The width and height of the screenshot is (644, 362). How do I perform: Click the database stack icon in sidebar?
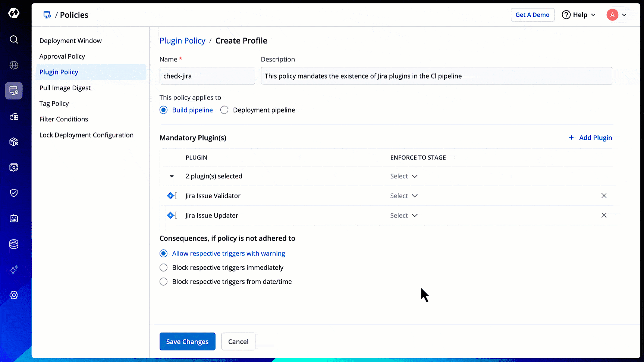click(14, 244)
